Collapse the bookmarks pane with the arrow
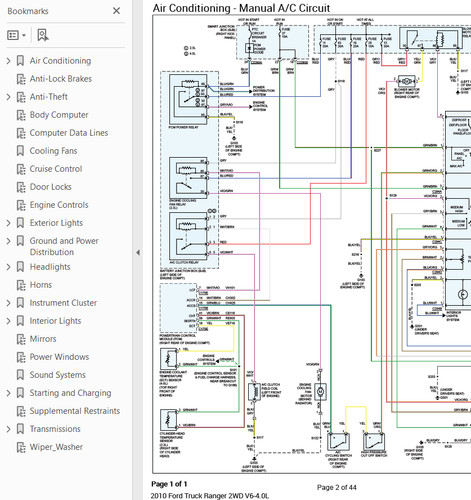The image size is (471, 500). coord(138,253)
